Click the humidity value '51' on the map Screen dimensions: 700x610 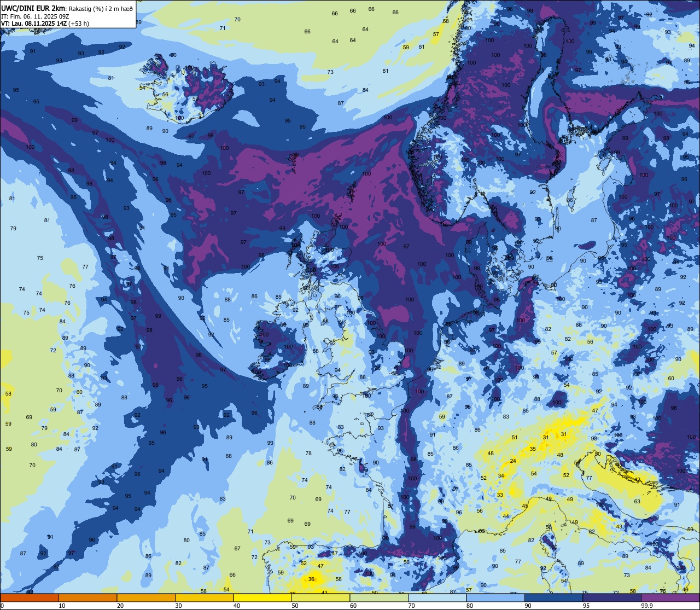[x=515, y=438]
